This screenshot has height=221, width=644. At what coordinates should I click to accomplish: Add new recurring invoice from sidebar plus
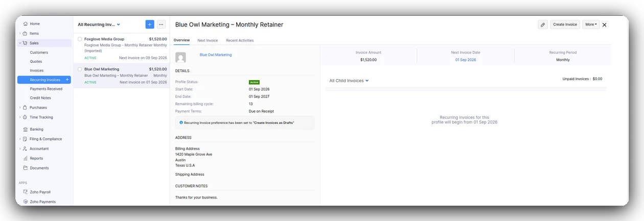tap(67, 80)
